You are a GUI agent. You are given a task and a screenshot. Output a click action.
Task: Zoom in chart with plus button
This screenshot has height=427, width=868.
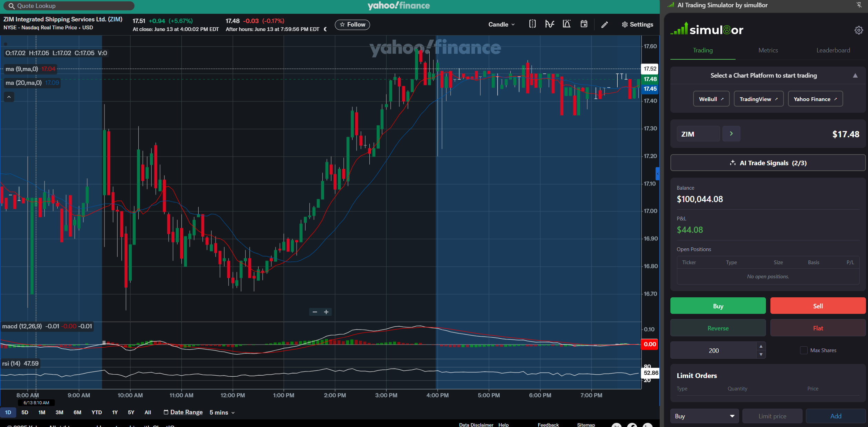(x=326, y=312)
